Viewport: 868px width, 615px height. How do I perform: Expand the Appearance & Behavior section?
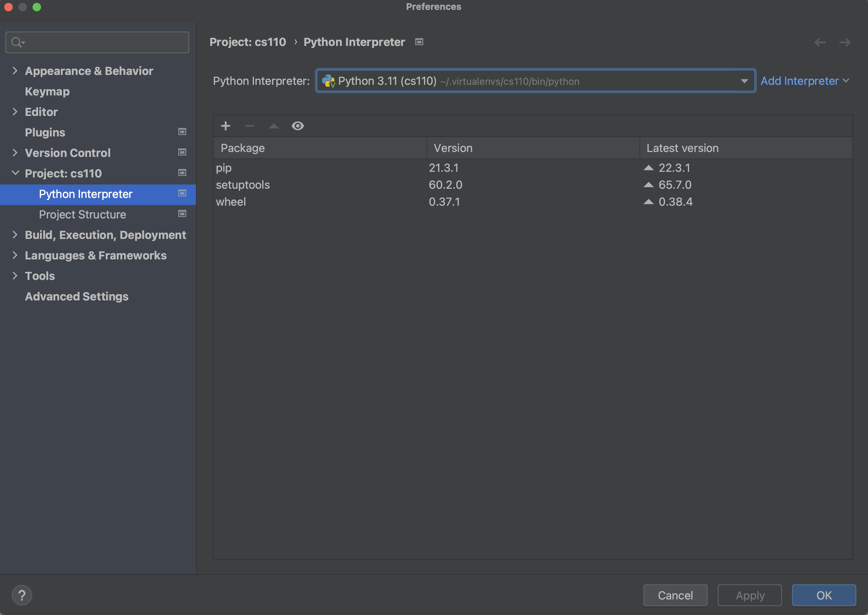(x=15, y=70)
